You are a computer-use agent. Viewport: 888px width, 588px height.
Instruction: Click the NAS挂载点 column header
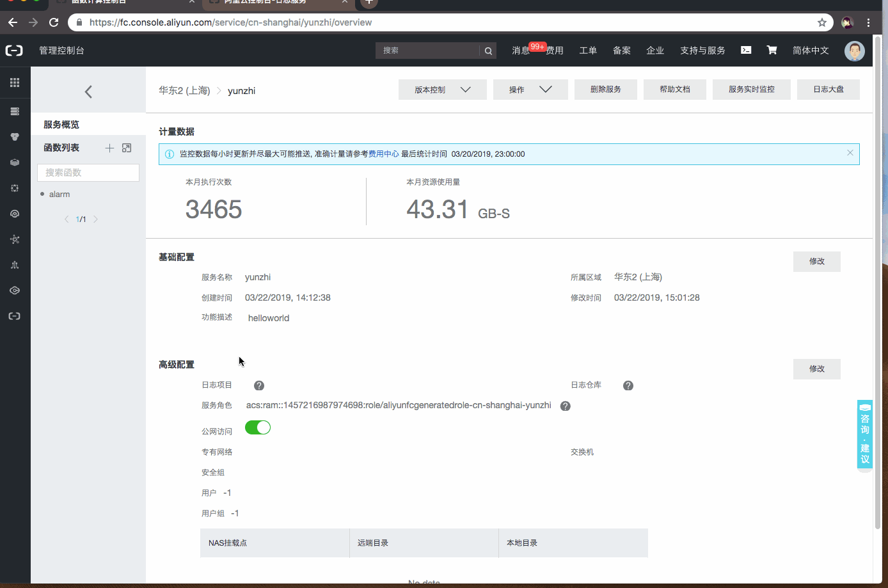(275, 543)
